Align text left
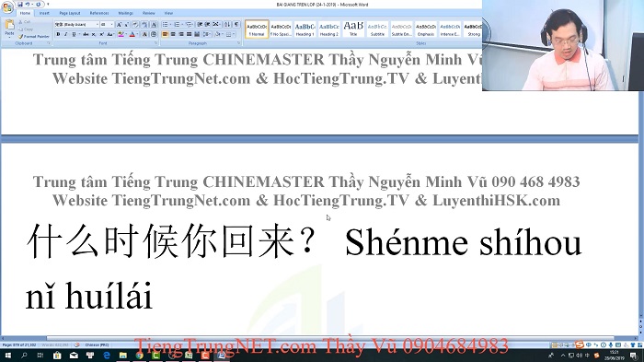The width and height of the screenshot is (644, 362). click(165, 34)
